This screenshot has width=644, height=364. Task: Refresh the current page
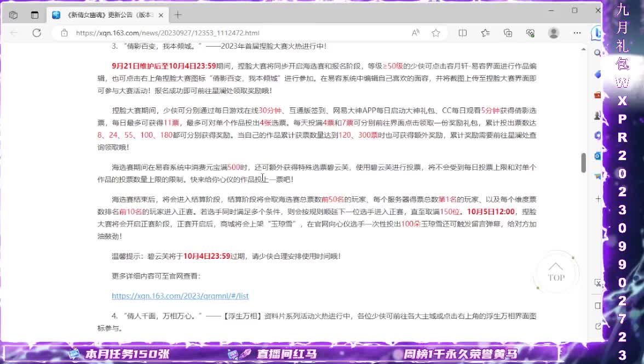[x=37, y=33]
